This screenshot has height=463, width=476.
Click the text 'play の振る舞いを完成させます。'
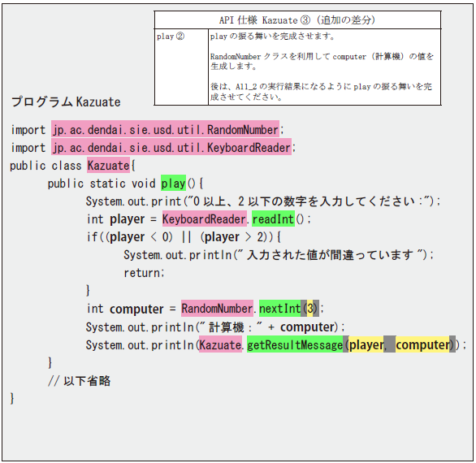(x=272, y=37)
